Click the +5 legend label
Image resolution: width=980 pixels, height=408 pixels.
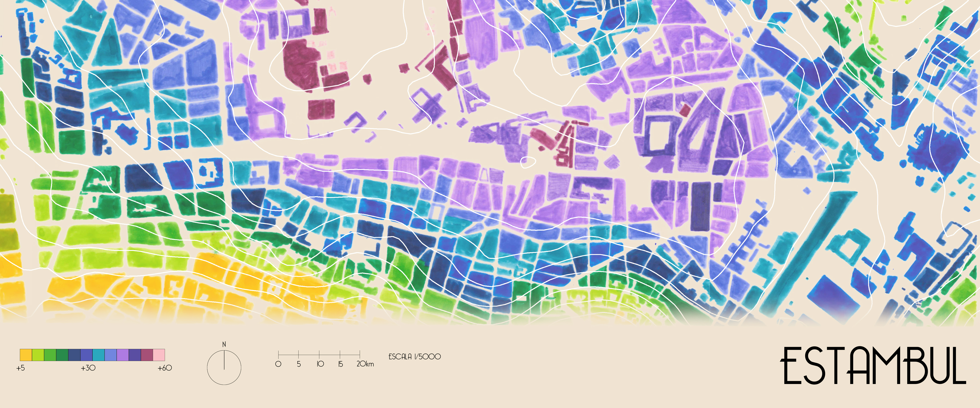(x=21, y=368)
